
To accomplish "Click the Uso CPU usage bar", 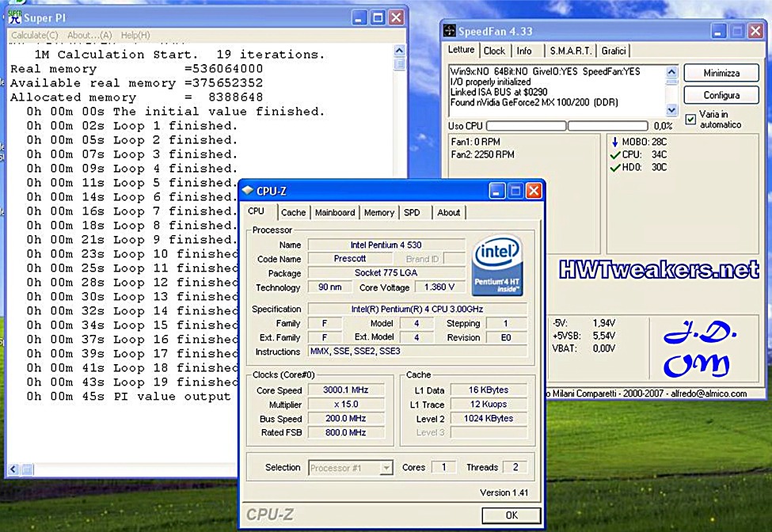I will click(x=567, y=126).
